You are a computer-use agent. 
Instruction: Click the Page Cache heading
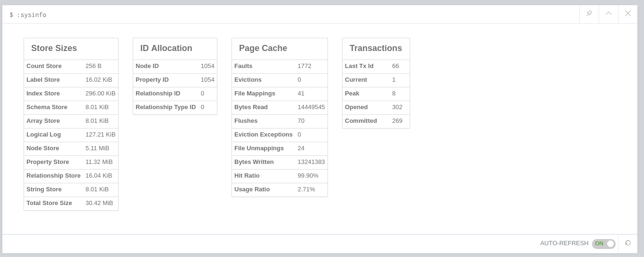[263, 48]
